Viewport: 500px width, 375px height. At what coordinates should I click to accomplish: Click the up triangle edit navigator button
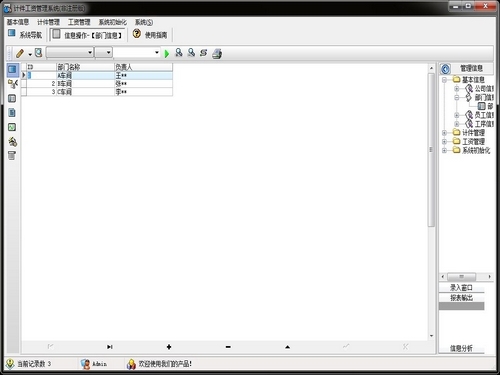tap(287, 347)
